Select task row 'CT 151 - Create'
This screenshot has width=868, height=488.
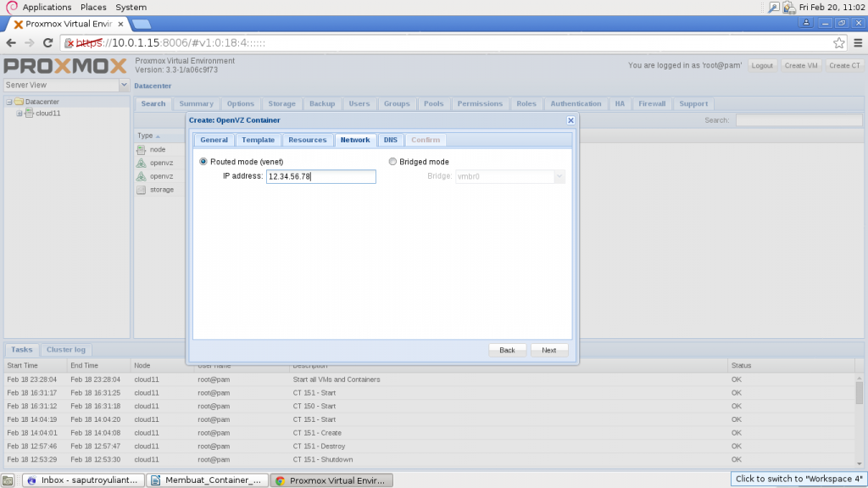tap(431, 433)
